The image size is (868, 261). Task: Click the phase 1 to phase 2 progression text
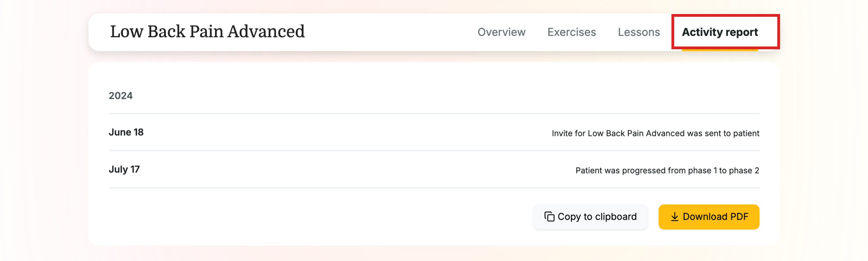tap(667, 170)
